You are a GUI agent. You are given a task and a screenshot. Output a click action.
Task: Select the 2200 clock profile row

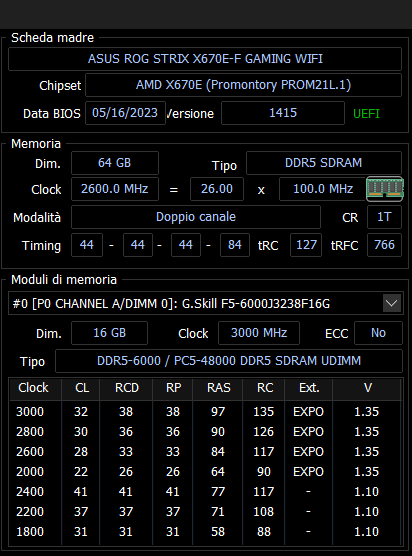click(206, 512)
